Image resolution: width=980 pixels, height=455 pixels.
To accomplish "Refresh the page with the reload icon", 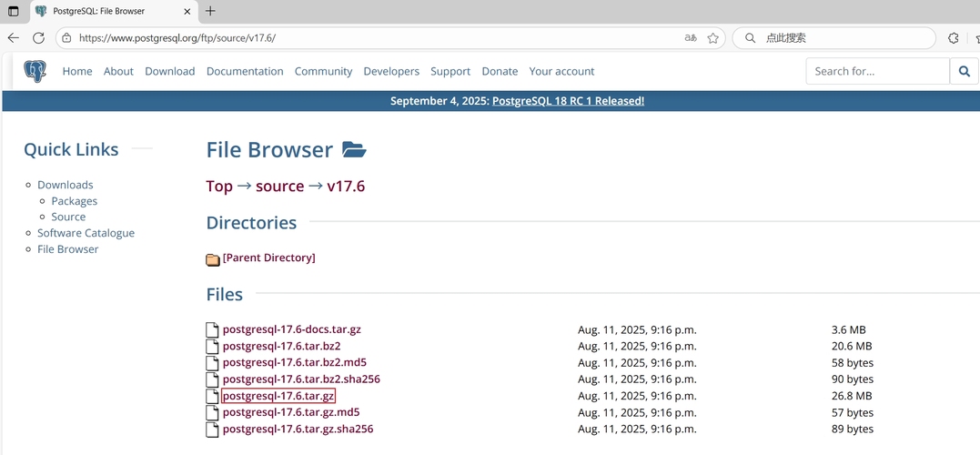I will tap(38, 38).
